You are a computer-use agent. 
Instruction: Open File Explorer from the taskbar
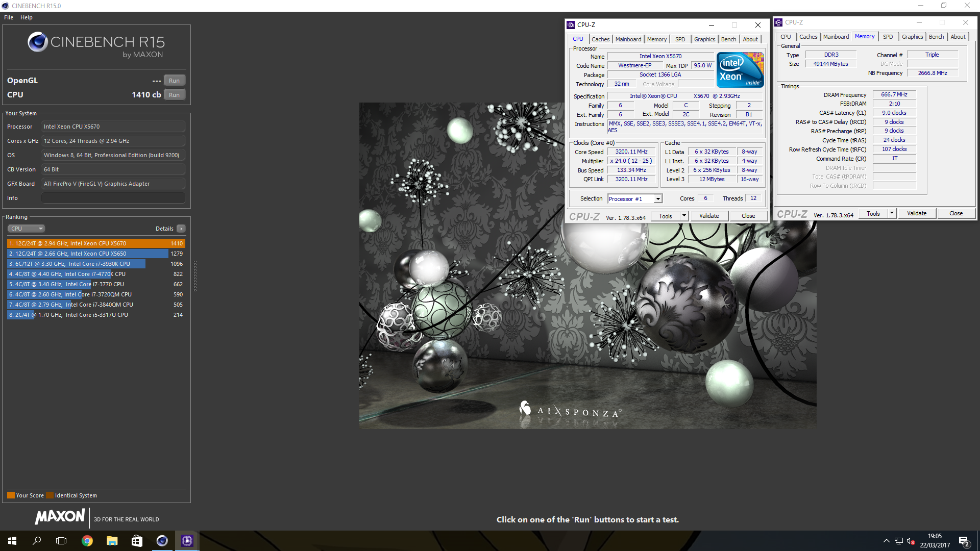pyautogui.click(x=112, y=541)
